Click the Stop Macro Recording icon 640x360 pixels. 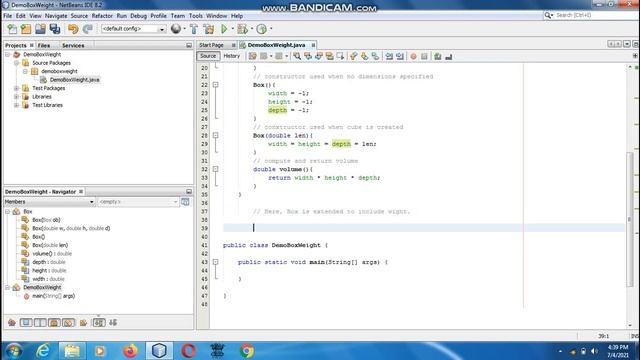[424, 56]
